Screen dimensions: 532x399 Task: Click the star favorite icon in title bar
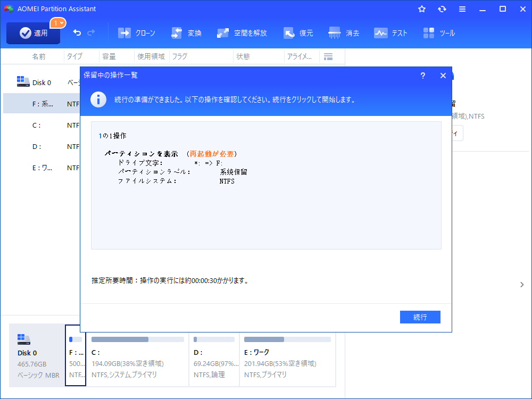pyautogui.click(x=422, y=9)
